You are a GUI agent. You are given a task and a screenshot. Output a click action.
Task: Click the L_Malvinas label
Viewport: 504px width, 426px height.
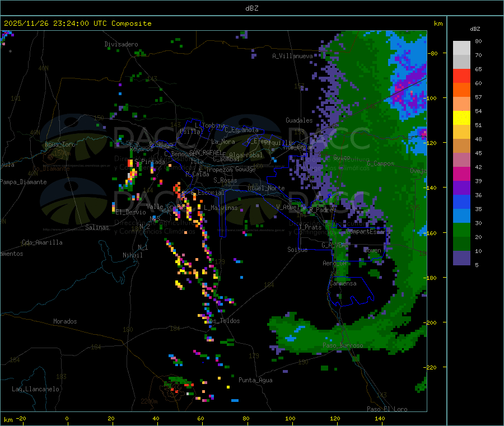(x=221, y=208)
